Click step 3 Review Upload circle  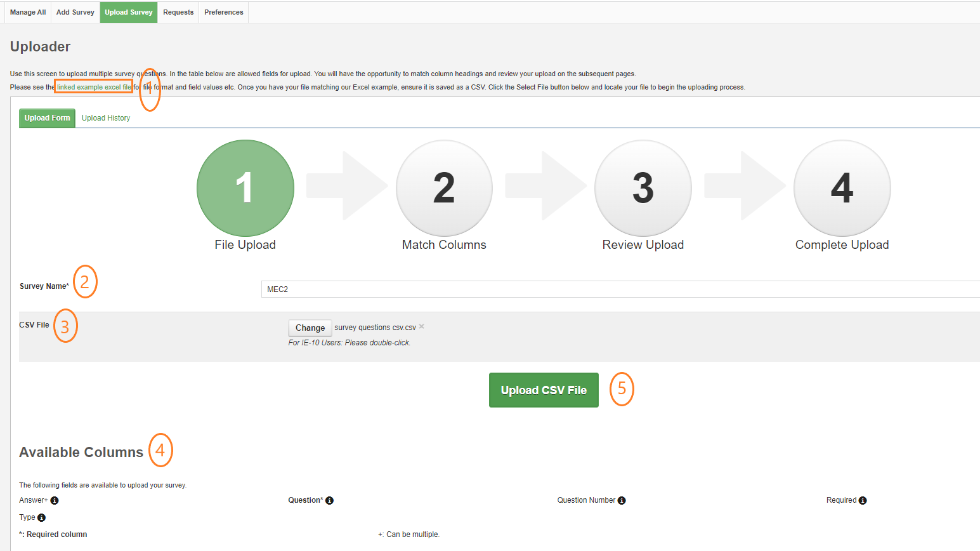coord(643,188)
